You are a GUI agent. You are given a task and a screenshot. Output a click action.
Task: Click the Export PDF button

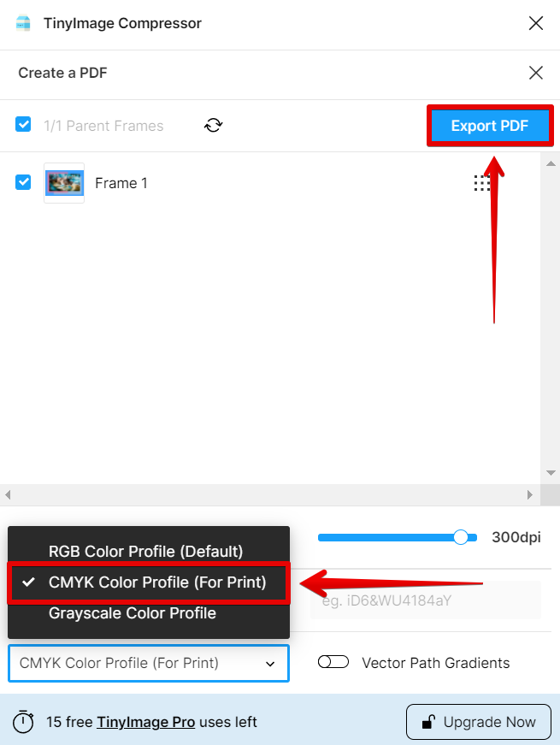pos(490,126)
